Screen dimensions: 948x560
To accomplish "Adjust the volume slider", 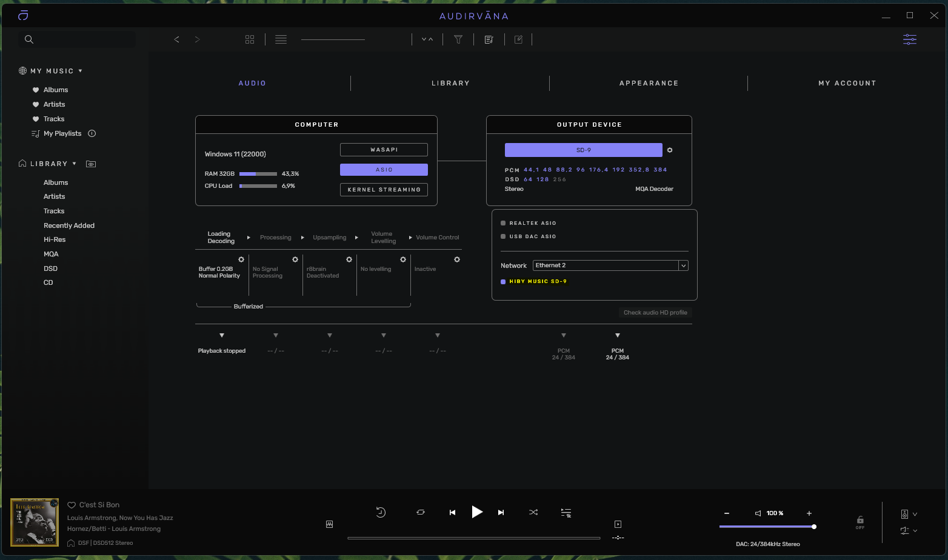I will click(767, 527).
